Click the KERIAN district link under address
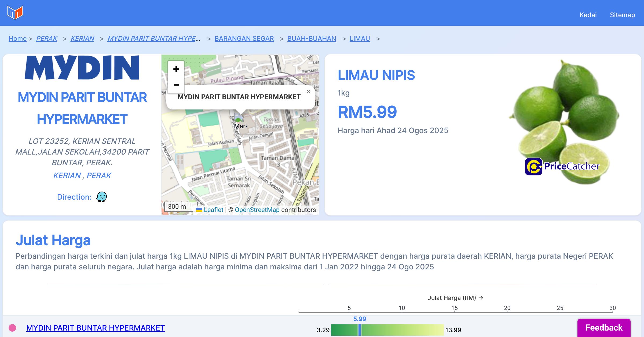The image size is (644, 337). [67, 175]
